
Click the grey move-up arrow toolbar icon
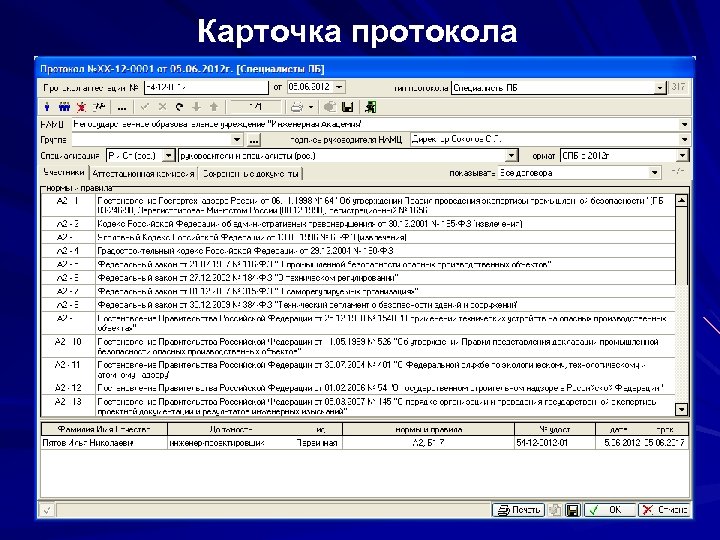click(214, 107)
